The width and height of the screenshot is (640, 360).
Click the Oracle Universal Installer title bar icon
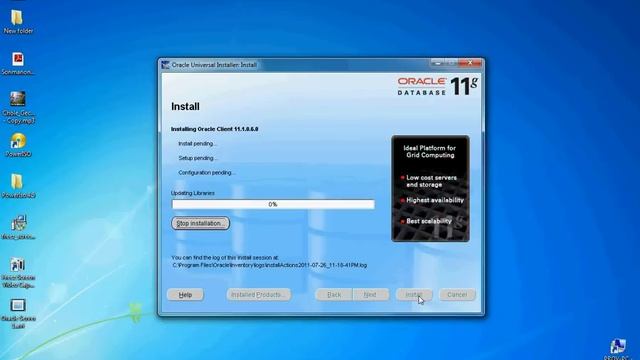pos(165,65)
